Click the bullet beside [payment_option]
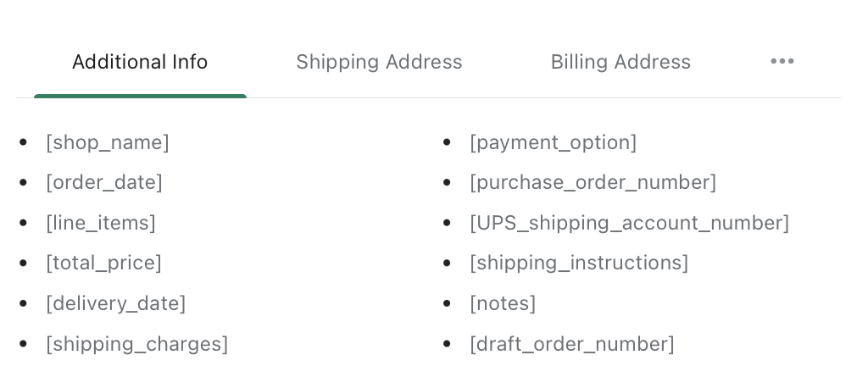The height and width of the screenshot is (388, 868). [447, 142]
